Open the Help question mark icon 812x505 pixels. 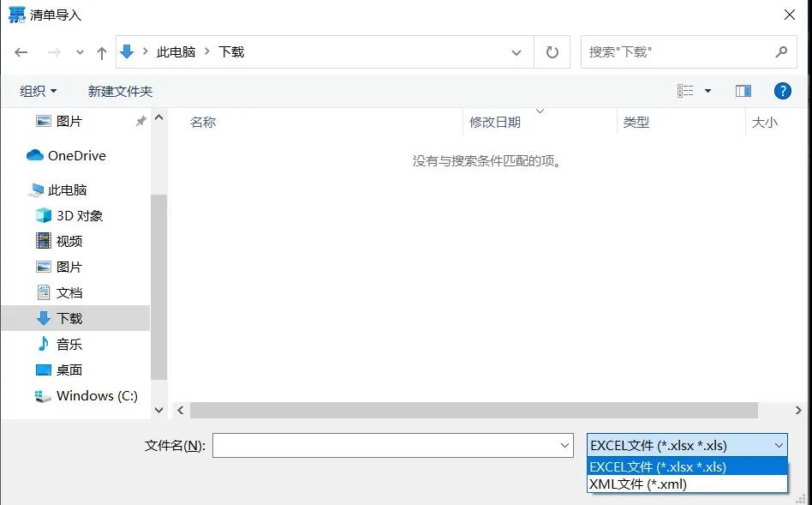(782, 91)
